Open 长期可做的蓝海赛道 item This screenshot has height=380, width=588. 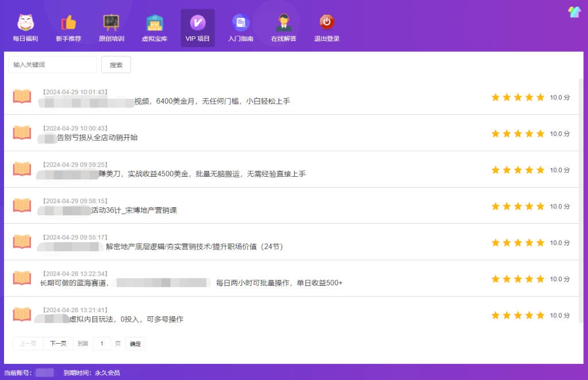[x=191, y=283]
